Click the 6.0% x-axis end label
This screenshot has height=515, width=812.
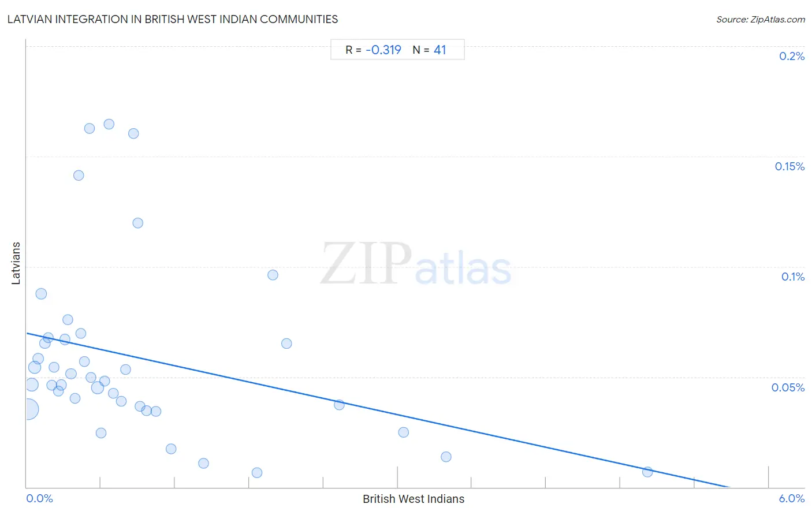[791, 498]
